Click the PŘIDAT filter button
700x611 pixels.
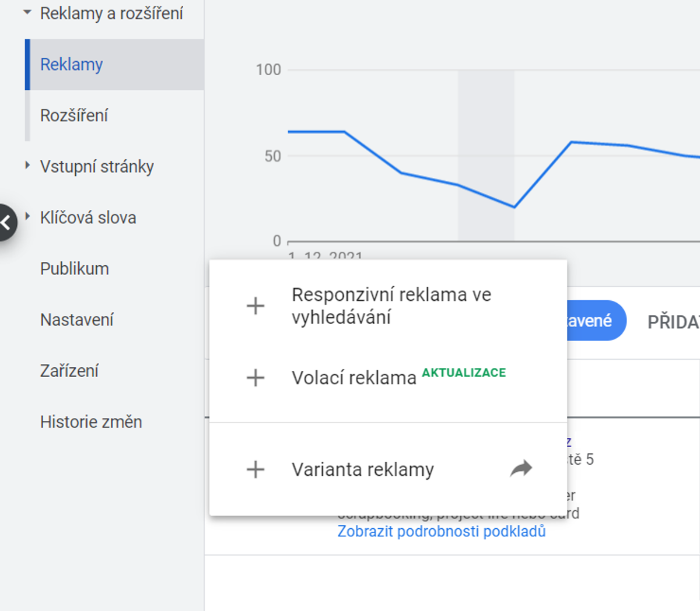point(673,322)
